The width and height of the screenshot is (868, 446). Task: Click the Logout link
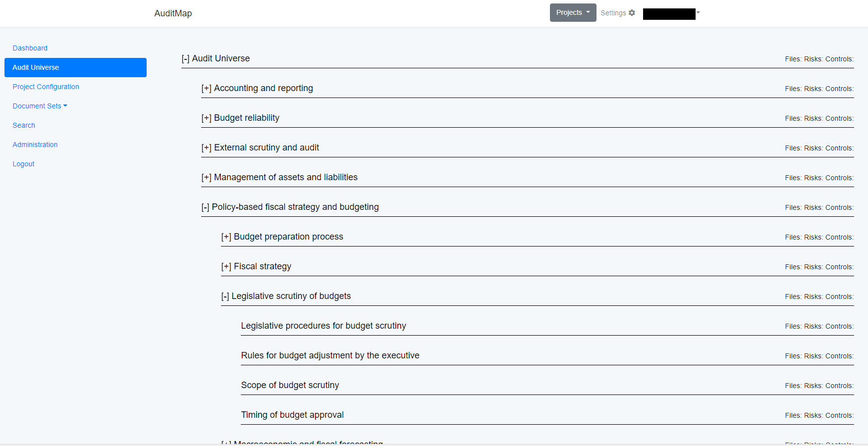(24, 164)
